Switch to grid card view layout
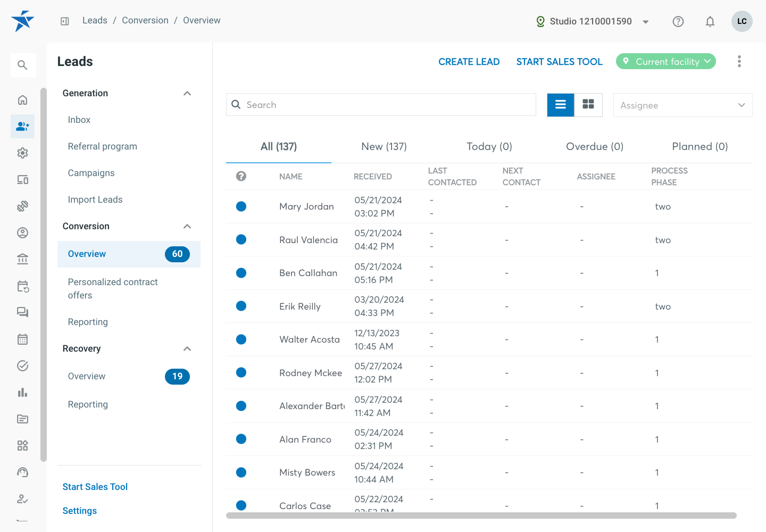 coord(588,105)
